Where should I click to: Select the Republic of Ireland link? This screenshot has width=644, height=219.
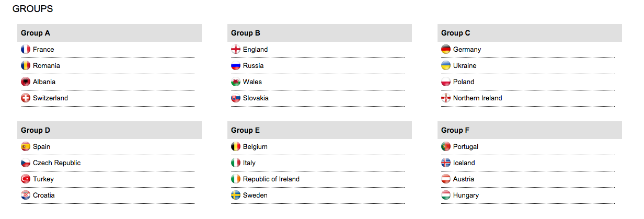[x=271, y=179]
